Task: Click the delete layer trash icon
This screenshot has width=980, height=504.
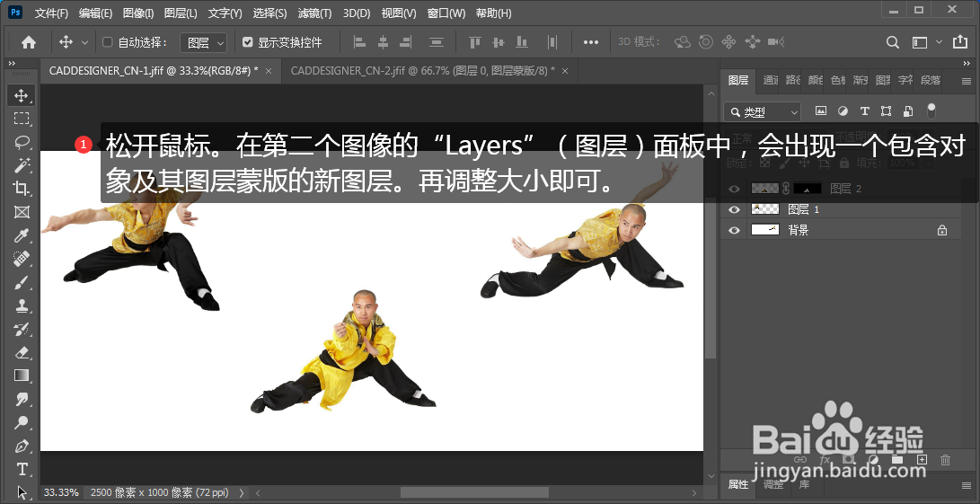Action: pos(945,460)
